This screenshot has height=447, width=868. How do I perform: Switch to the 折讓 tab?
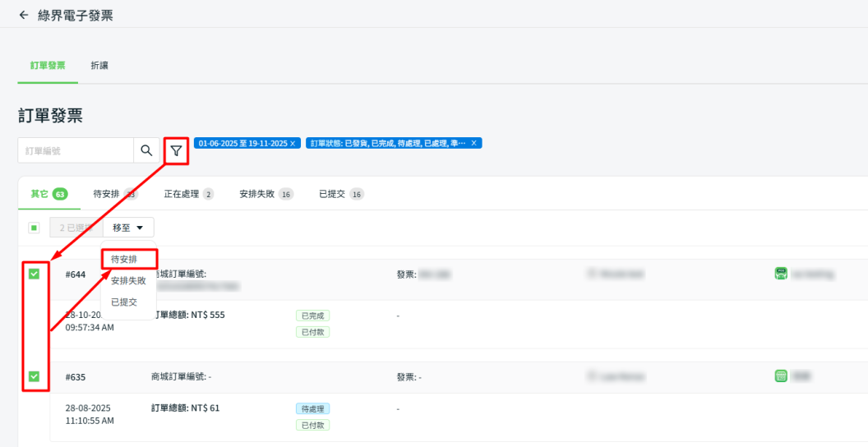[99, 66]
